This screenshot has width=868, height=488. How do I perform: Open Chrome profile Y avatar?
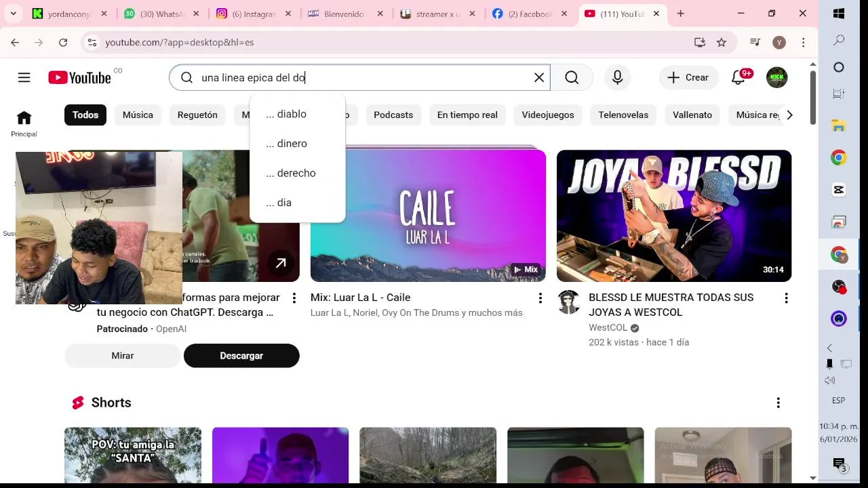coord(779,42)
